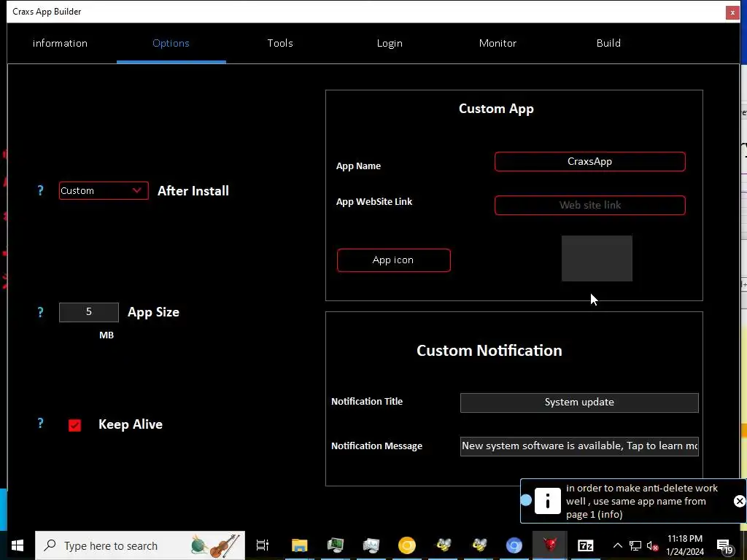
Task: Open File Explorer from the taskbar
Action: click(300, 545)
